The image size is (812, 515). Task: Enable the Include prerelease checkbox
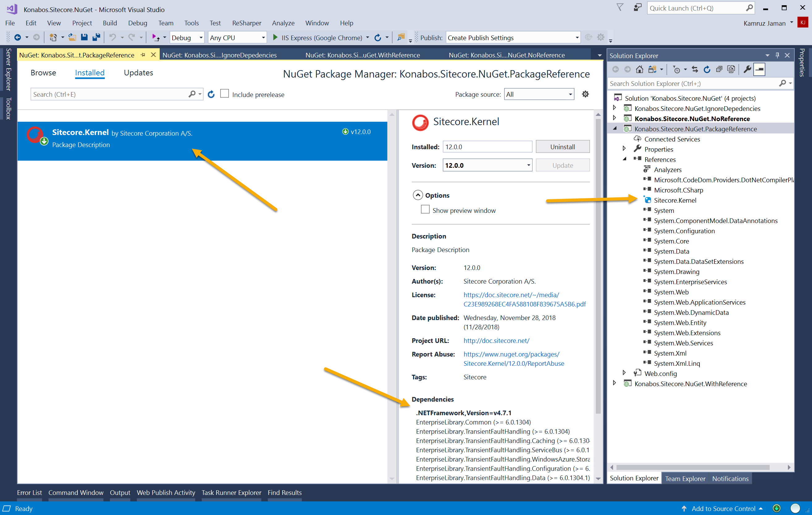coord(224,94)
